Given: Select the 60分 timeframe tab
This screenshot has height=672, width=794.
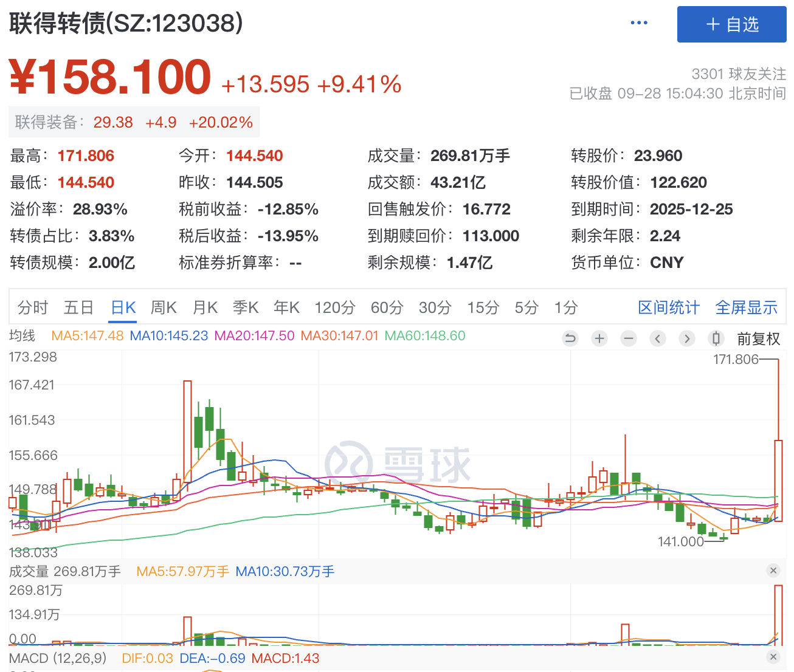Looking at the screenshot, I should point(387,307).
